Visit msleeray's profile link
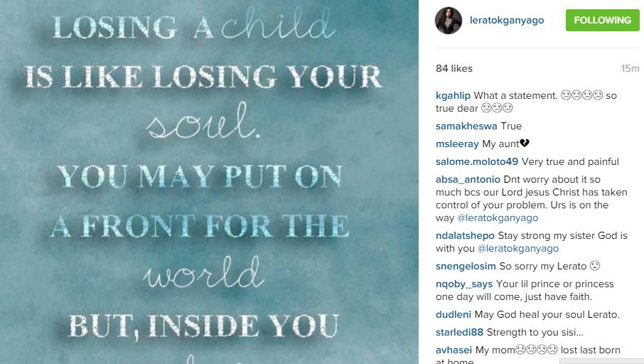 [457, 144]
